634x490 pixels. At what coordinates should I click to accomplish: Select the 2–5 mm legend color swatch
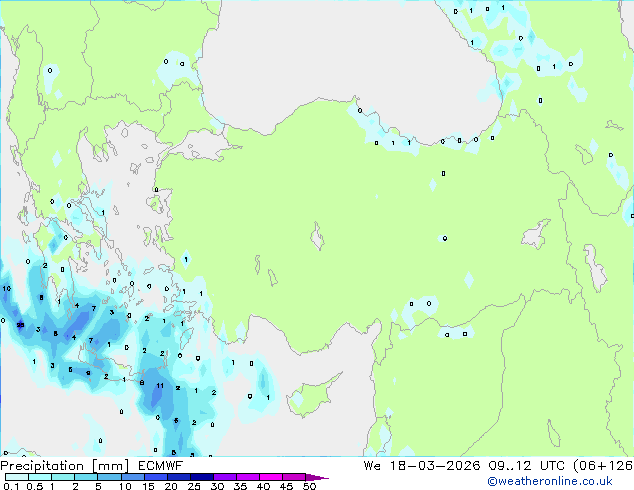click(86, 477)
